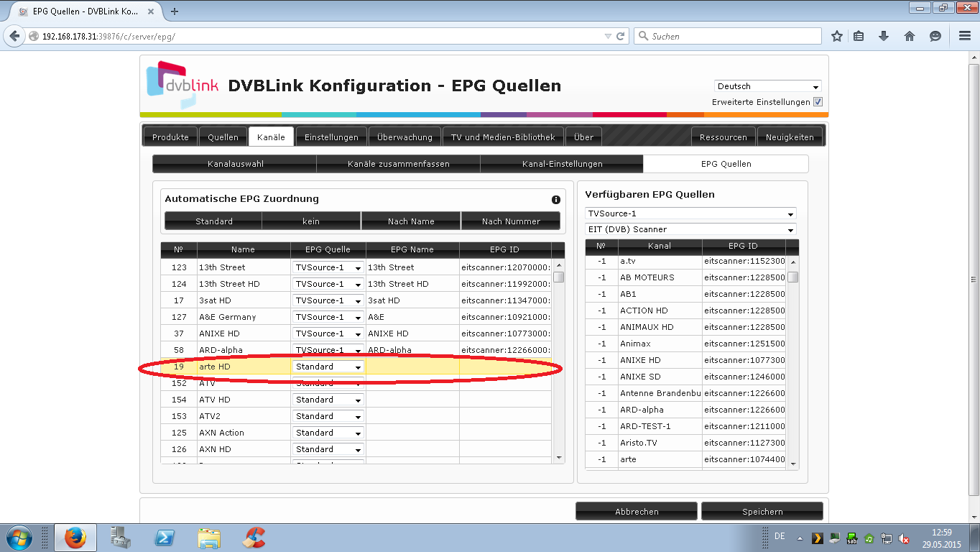This screenshot has height=552, width=980.
Task: Click the smiley chat icon in toolbar
Action: [935, 36]
